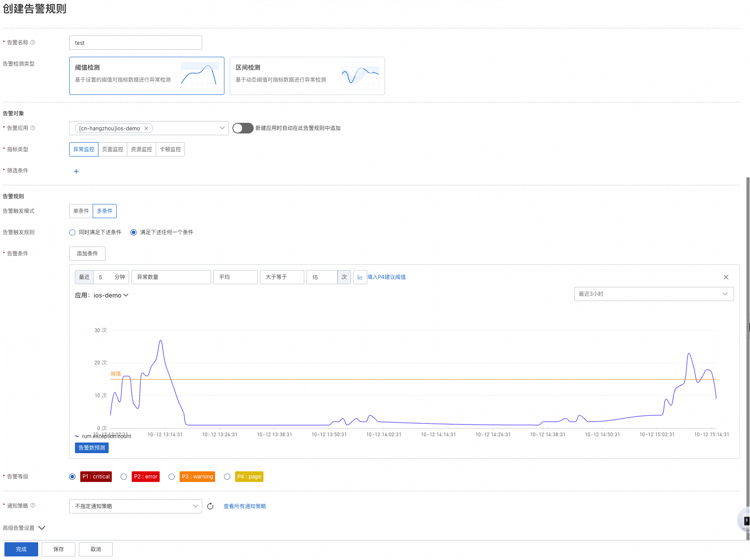Click the page's vertical scrollbar
Image resolution: width=750 pixels, height=560 pixels.
click(748, 359)
